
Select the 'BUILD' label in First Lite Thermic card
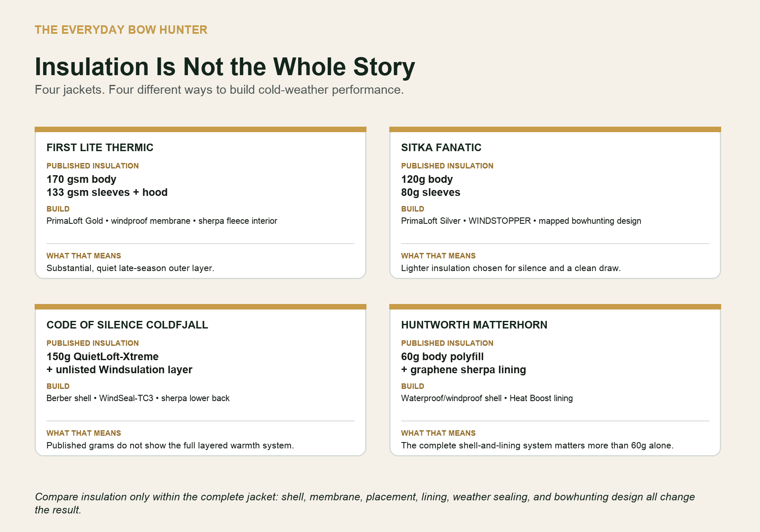pyautogui.click(x=58, y=209)
